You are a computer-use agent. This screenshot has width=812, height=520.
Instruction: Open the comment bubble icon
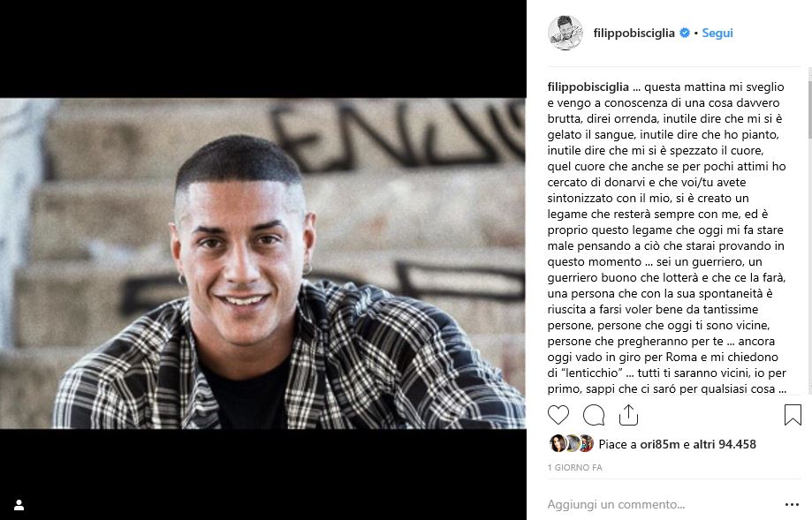coord(594,415)
